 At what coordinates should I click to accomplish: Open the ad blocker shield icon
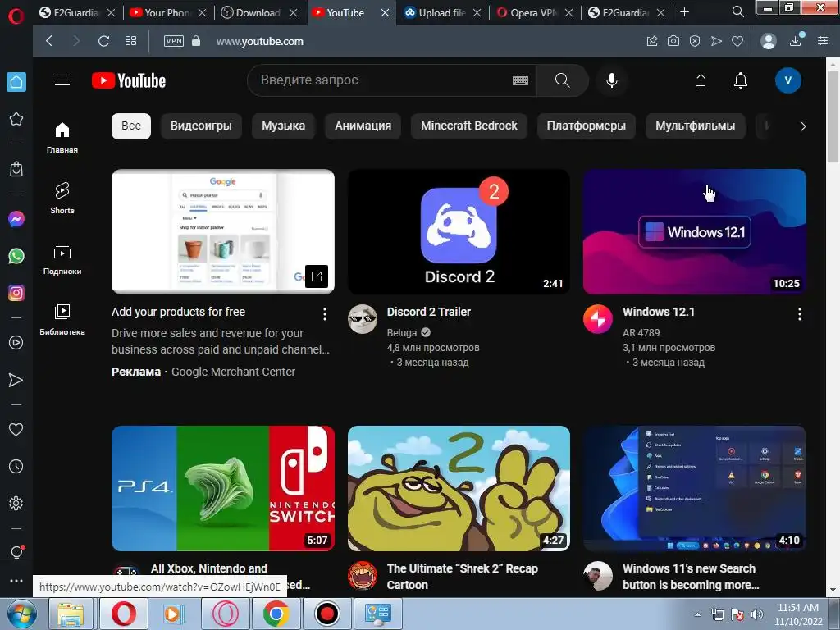point(695,41)
